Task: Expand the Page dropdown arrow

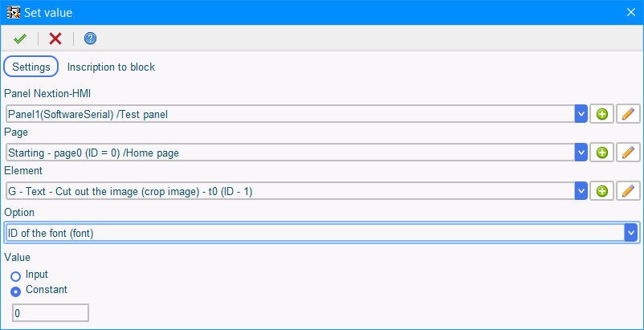Action: 581,153
